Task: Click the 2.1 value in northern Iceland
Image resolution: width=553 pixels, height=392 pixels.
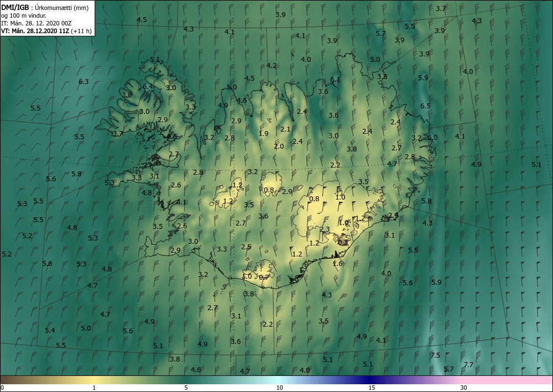Action: point(285,129)
